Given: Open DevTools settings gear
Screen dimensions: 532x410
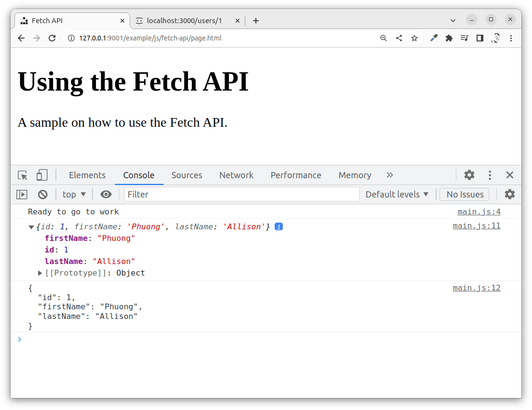Looking at the screenshot, I should [x=469, y=175].
